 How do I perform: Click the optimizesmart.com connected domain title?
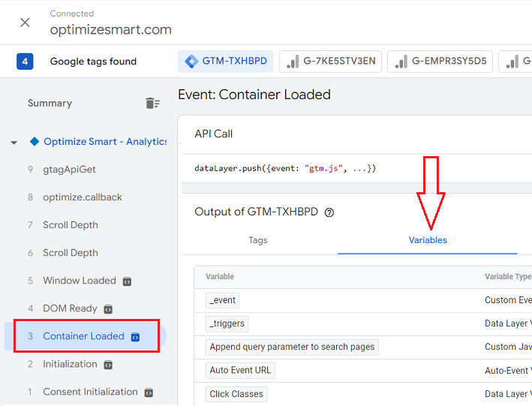[x=110, y=30]
